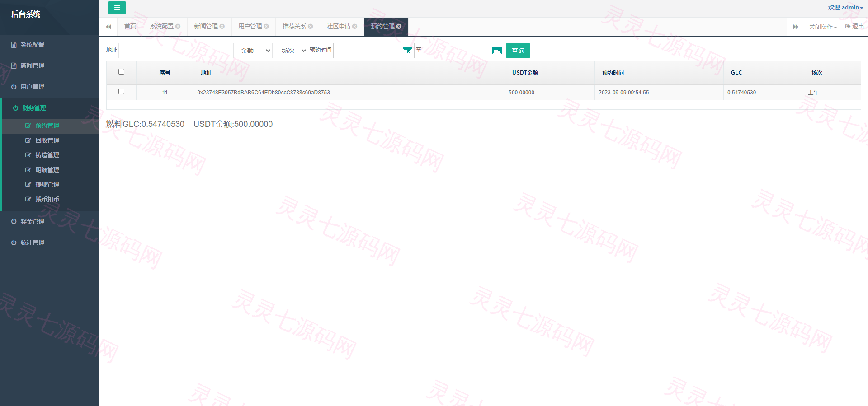This screenshot has width=868, height=406.
Task: Click the 退出 logout button
Action: click(854, 27)
